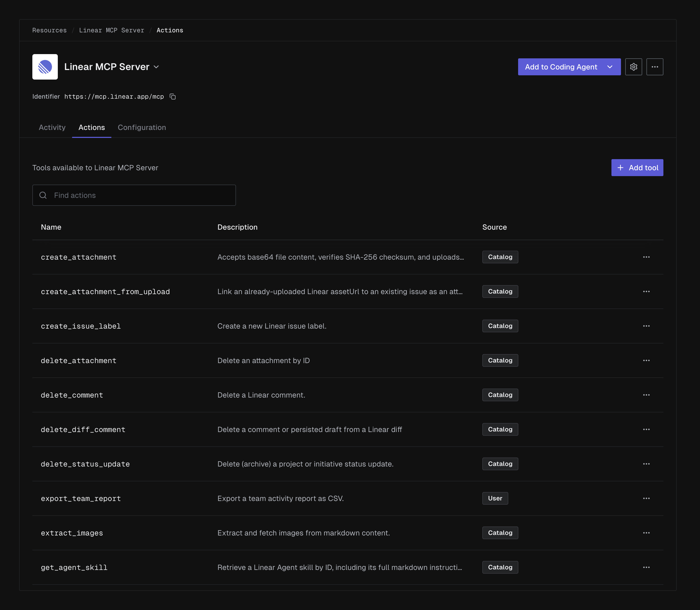Click 'Retrieve a Linear Agent skill by ID' description
Viewport: 700px width, 610px height.
click(340, 568)
